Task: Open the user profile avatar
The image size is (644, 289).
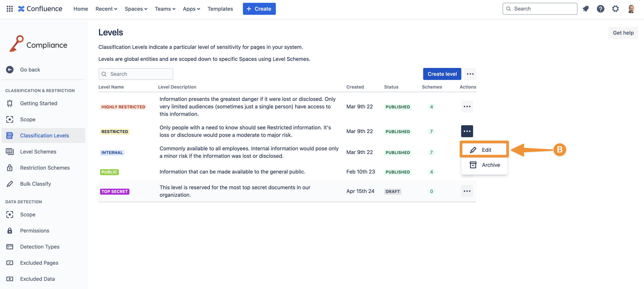Action: click(x=631, y=9)
